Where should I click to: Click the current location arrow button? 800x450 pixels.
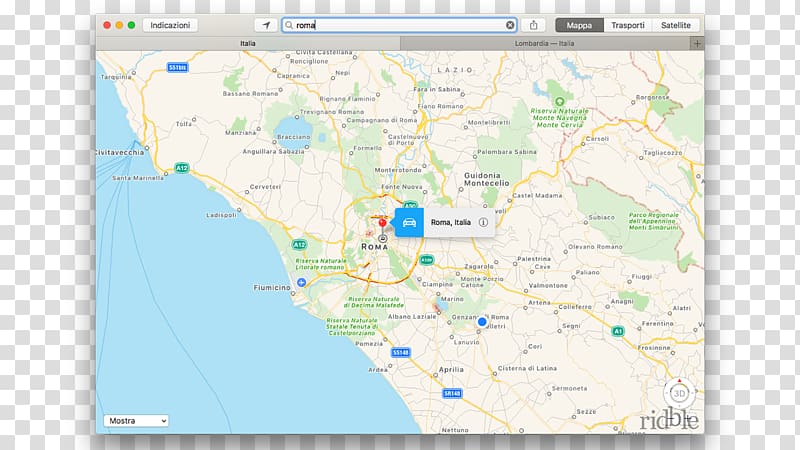266,25
